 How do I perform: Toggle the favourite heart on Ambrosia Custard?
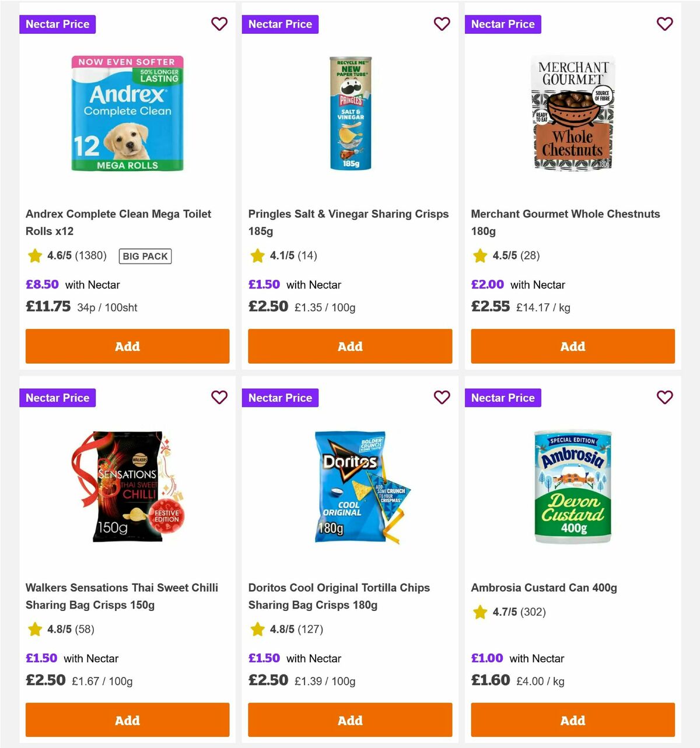click(664, 397)
